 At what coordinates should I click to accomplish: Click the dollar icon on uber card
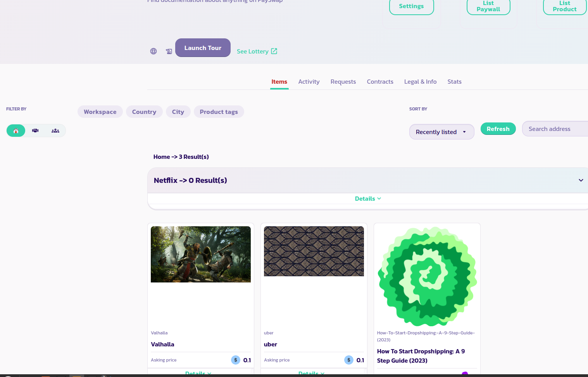[x=349, y=360]
